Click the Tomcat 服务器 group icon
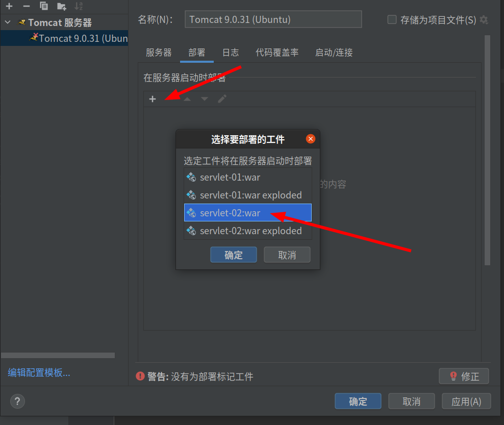Screen dimensions: 504x425 click(21, 22)
